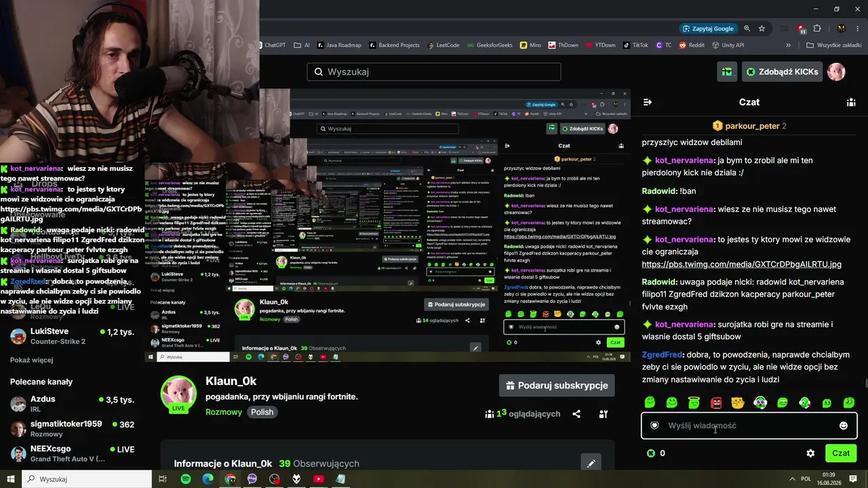868x488 pixels.
Task: Open TikTok bookmark
Action: (635, 45)
